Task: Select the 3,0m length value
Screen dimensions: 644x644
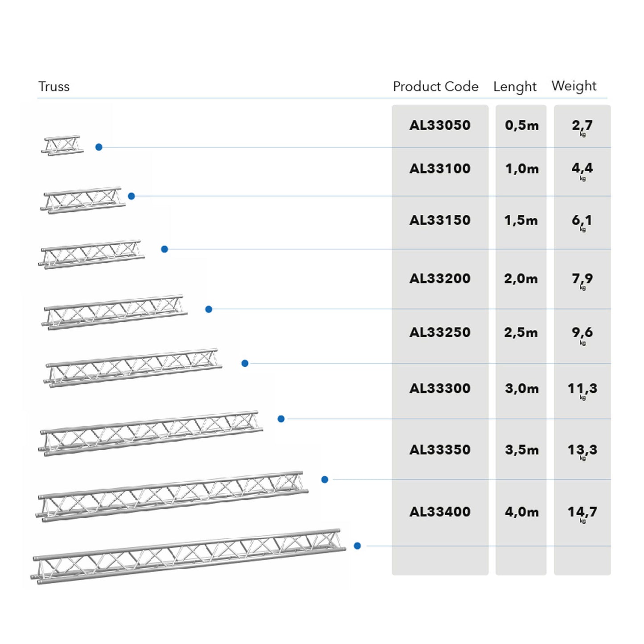Action: pos(521,389)
